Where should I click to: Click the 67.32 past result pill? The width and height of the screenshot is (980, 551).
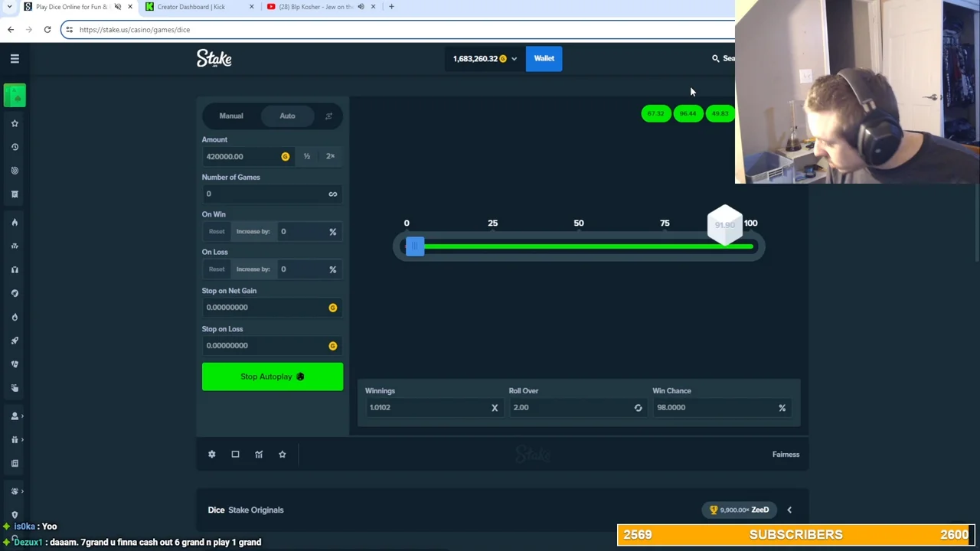coord(656,114)
